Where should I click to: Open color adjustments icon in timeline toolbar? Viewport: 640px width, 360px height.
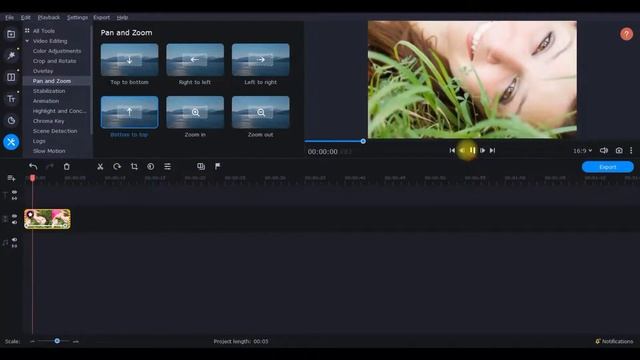click(151, 167)
